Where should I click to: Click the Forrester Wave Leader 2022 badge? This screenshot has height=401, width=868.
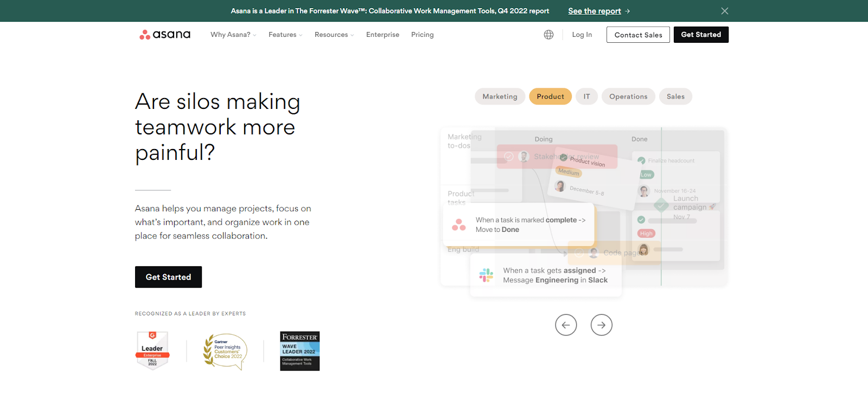300,351
